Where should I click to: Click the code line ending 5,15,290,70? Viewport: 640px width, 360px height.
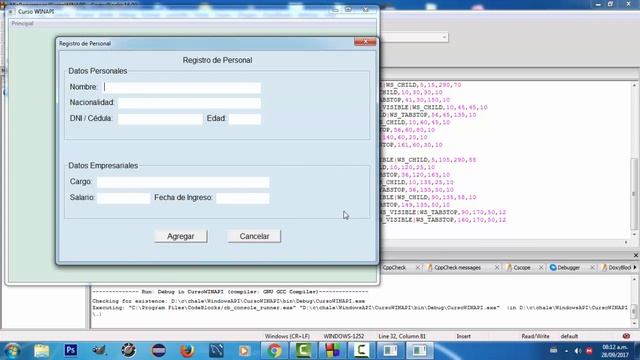pos(421,85)
